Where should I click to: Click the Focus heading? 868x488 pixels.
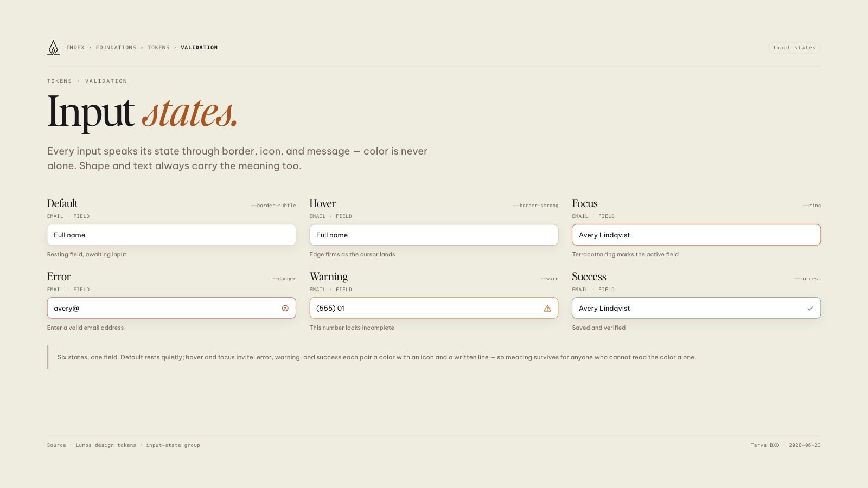click(x=585, y=203)
